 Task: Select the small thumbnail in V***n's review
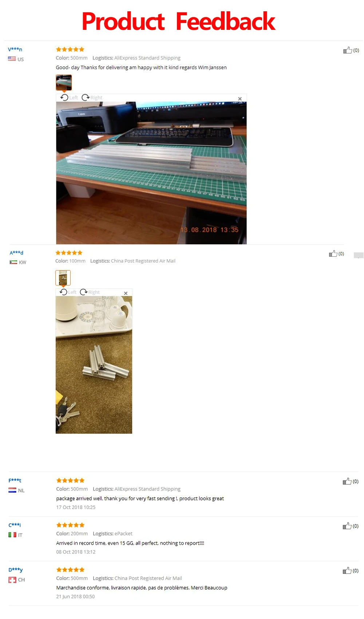click(64, 83)
